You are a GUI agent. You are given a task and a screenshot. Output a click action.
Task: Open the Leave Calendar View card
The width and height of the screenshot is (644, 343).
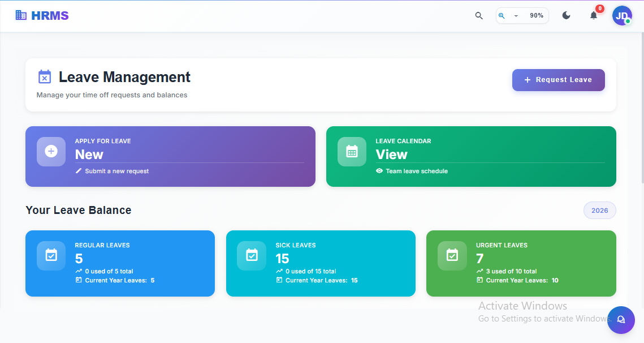point(471,156)
